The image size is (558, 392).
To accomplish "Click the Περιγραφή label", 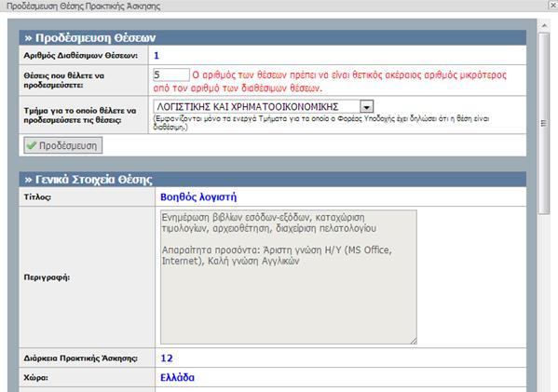I will click(47, 277).
